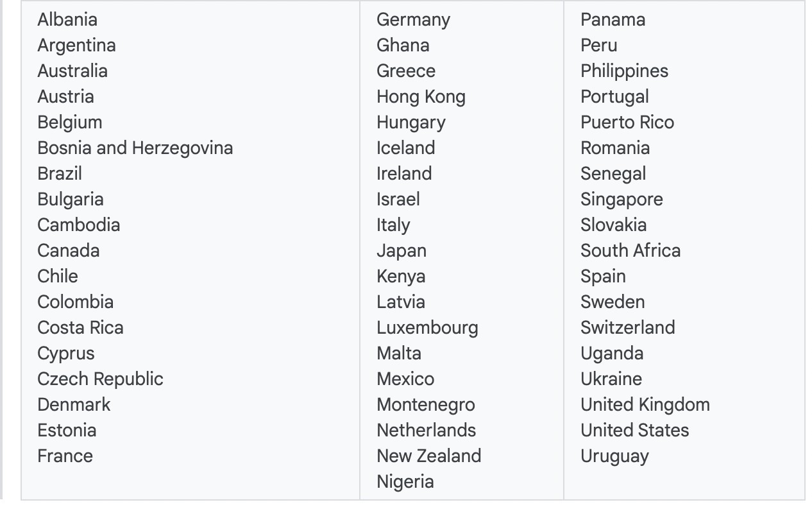Click Costa Rica in first column

[80, 327]
